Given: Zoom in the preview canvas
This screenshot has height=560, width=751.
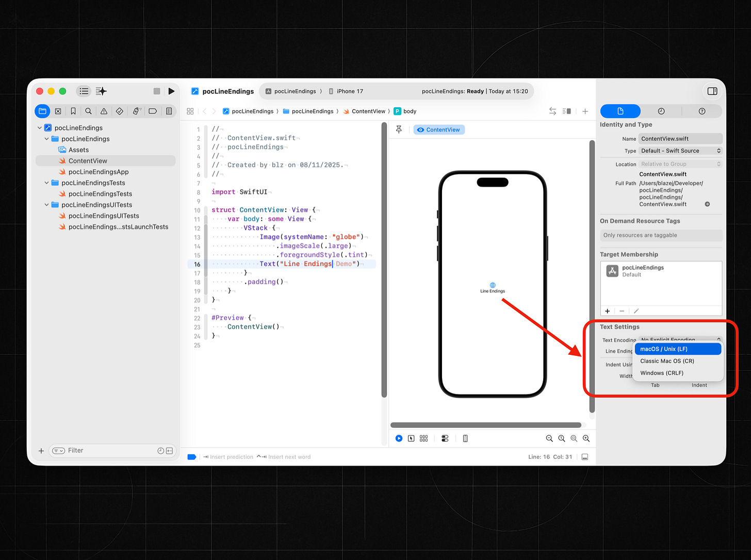Looking at the screenshot, I should click(x=586, y=438).
